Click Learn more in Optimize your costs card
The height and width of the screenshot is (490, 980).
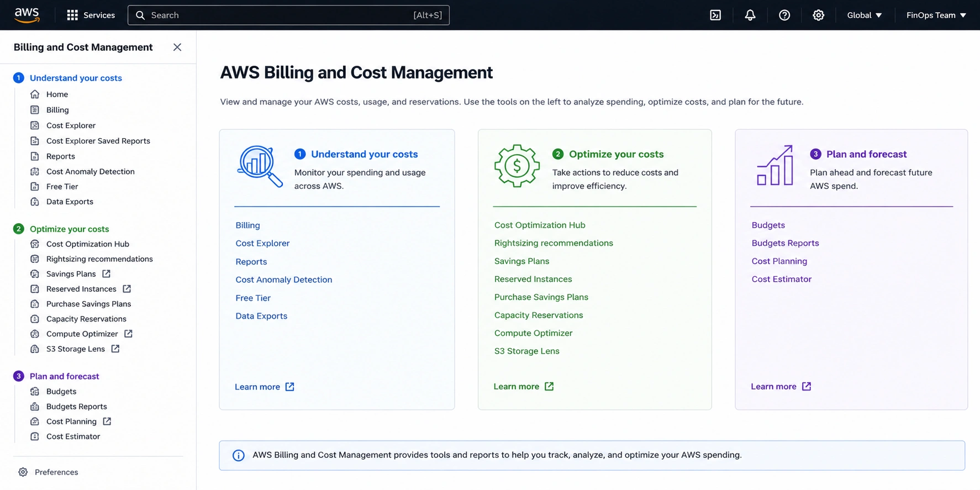tap(523, 386)
